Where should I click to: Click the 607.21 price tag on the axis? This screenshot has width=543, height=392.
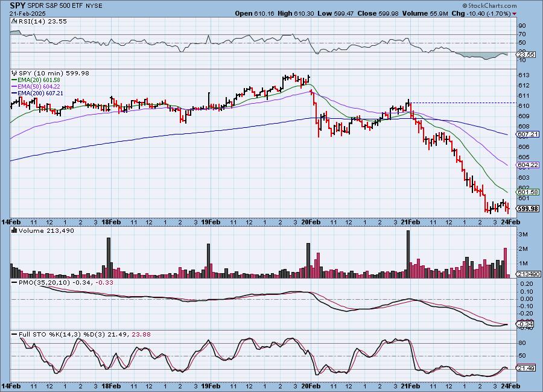pos(528,134)
